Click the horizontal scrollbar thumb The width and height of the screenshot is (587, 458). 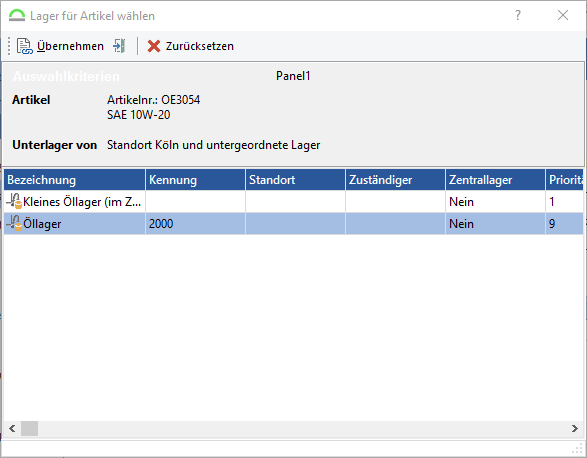[29, 428]
